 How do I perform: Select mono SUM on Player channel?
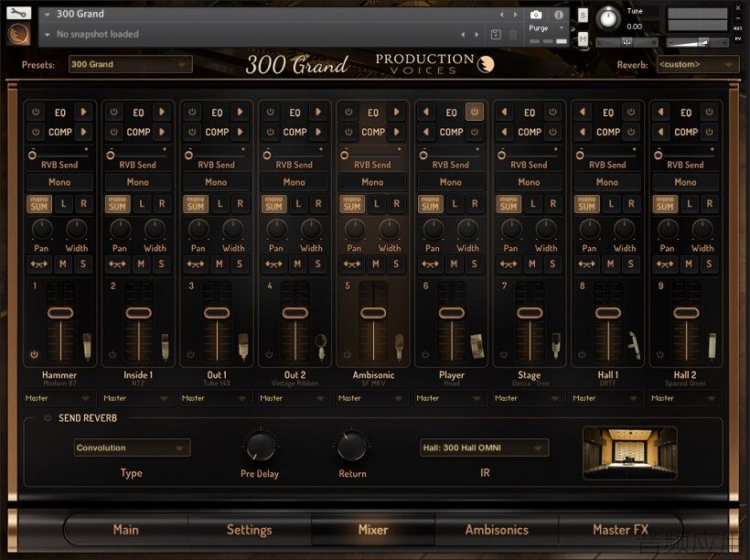pos(430,204)
